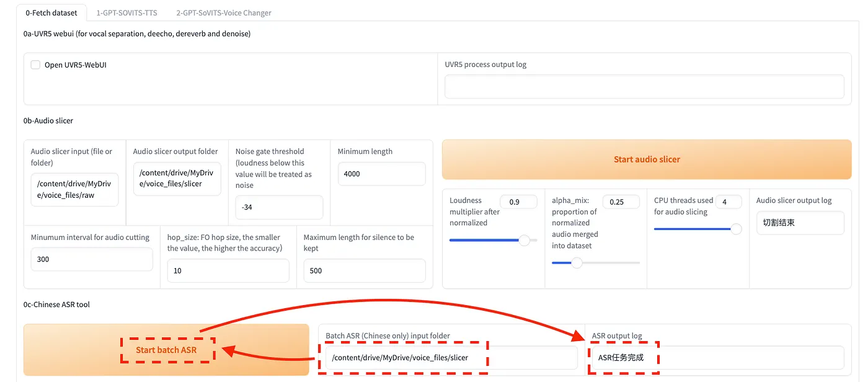Click the hop_size value field
868x382 pixels.
click(x=228, y=270)
